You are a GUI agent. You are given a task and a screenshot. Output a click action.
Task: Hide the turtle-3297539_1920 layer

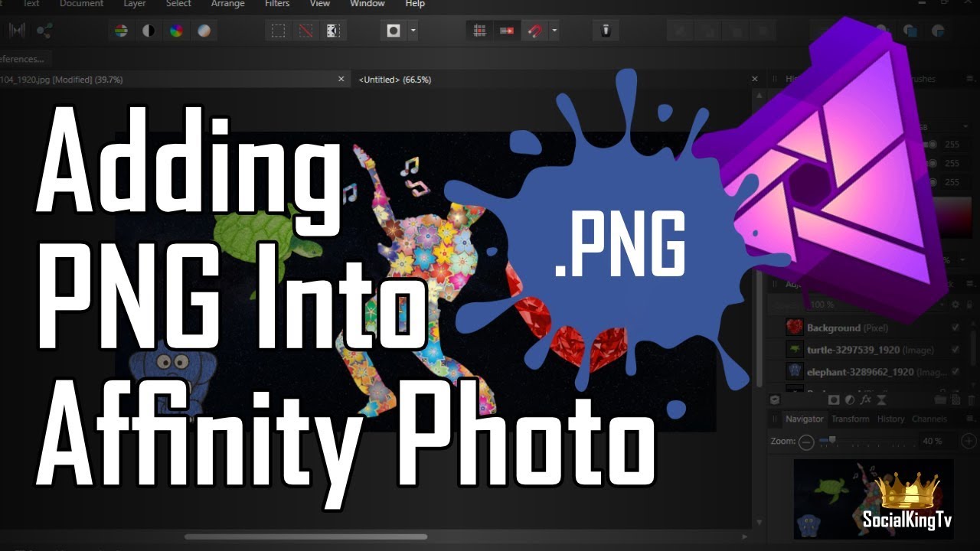[955, 350]
